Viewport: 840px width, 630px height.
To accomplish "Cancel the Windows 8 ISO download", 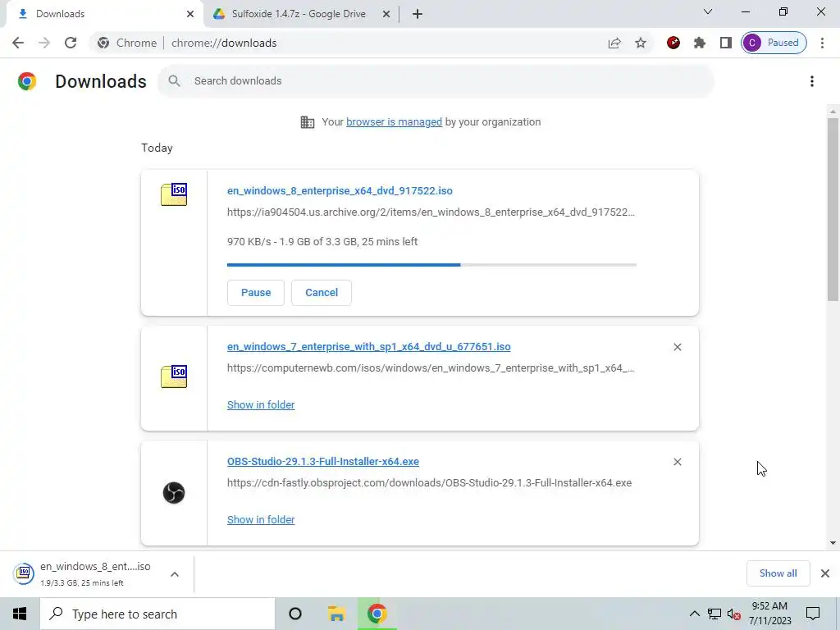I will pyautogui.click(x=322, y=293).
